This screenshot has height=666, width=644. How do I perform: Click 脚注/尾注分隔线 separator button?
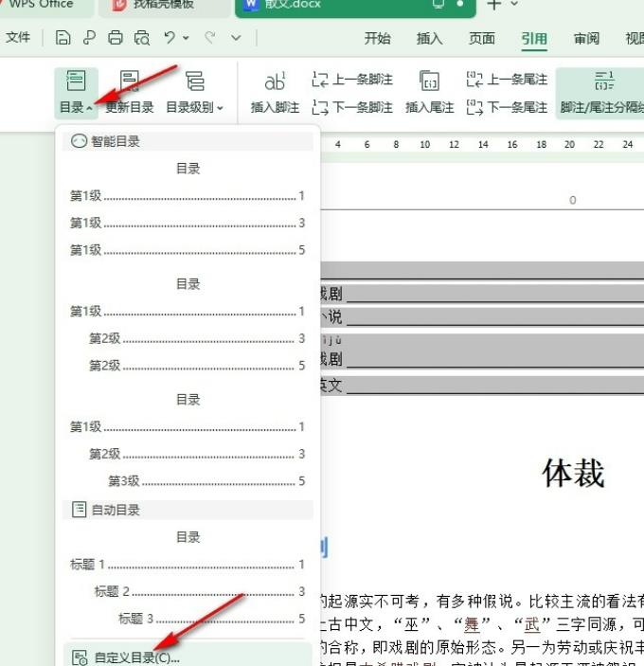pos(600,92)
